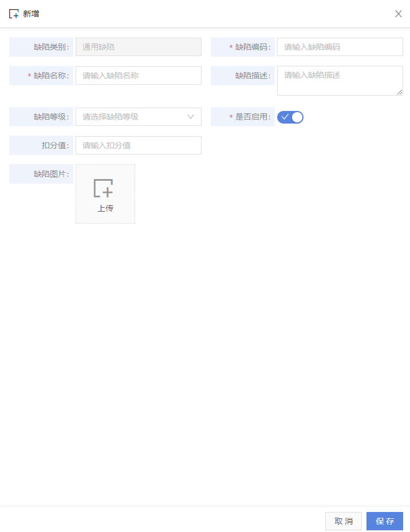This screenshot has height=532, width=410.
Task: Click the chevron arrow in 请选择缺陷等级
Action: click(191, 117)
